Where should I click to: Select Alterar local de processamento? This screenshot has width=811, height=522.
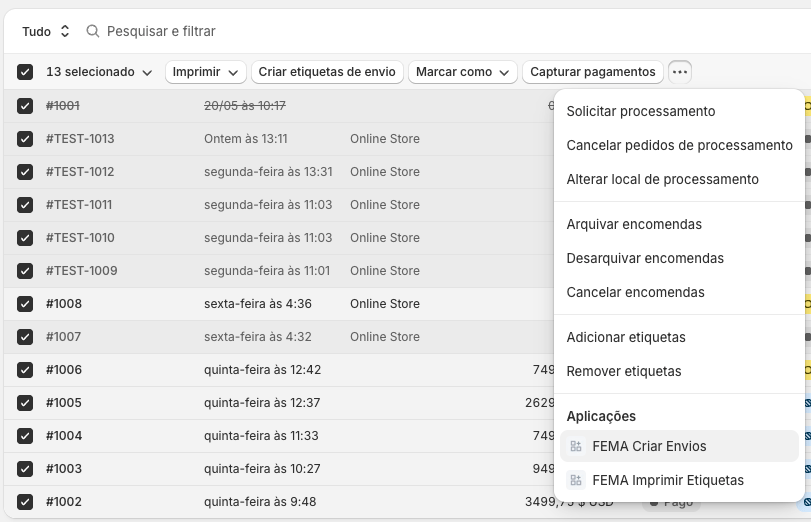tap(679, 180)
